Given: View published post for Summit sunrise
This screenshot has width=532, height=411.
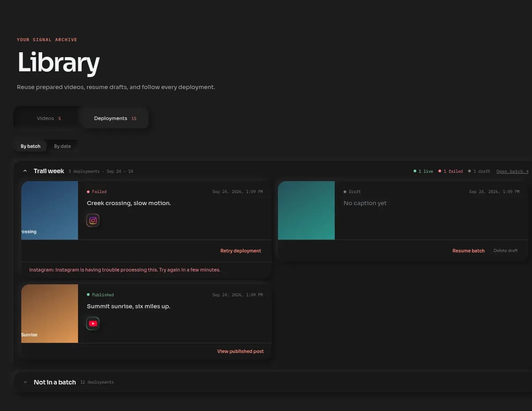Looking at the screenshot, I should pos(240,351).
